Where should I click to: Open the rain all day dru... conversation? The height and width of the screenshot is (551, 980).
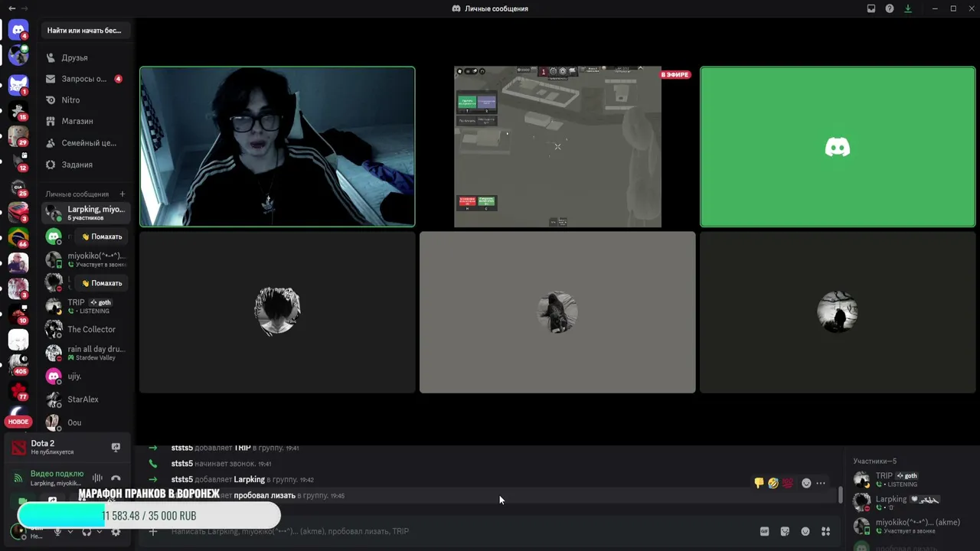click(x=86, y=353)
